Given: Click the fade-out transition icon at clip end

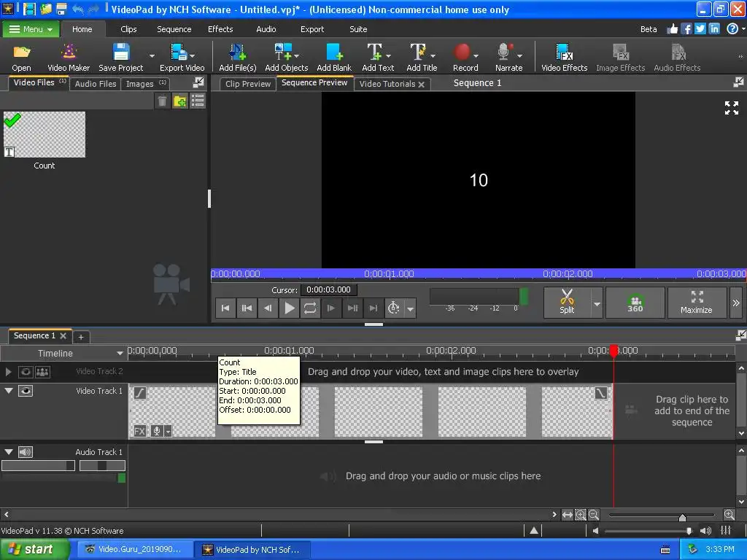Looking at the screenshot, I should click(601, 393).
